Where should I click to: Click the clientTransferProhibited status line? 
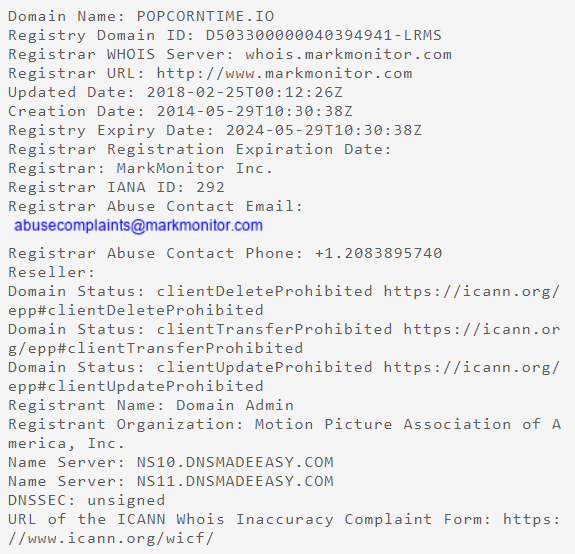pos(284,339)
